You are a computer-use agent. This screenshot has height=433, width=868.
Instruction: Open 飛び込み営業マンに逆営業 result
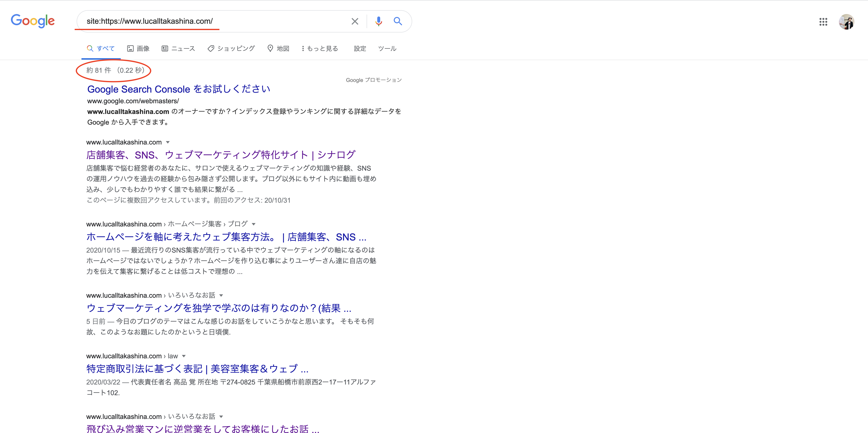203,429
